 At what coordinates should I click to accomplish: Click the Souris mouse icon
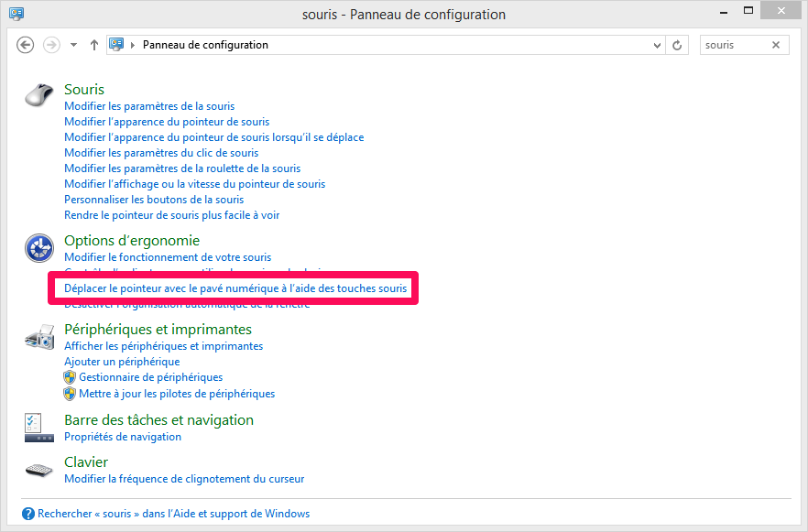point(39,94)
